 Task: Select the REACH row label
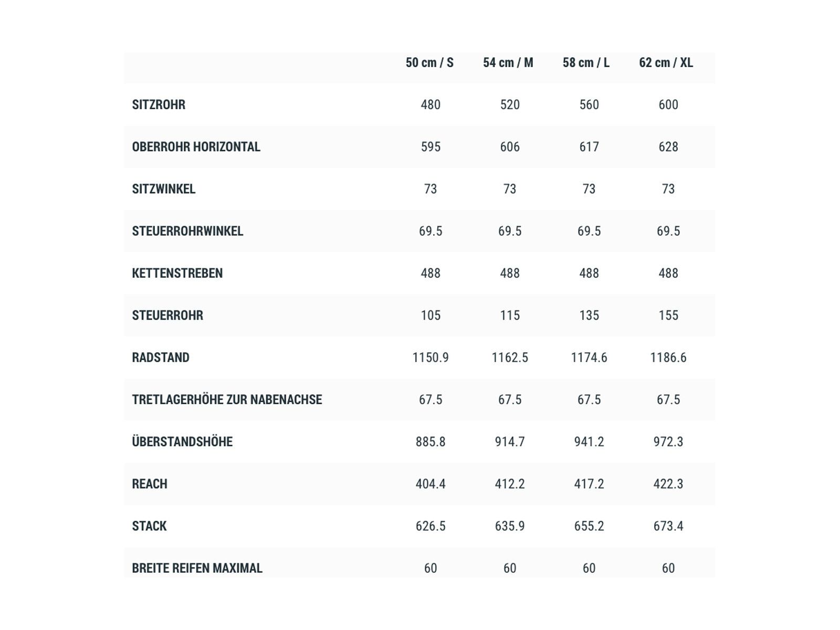tap(150, 484)
